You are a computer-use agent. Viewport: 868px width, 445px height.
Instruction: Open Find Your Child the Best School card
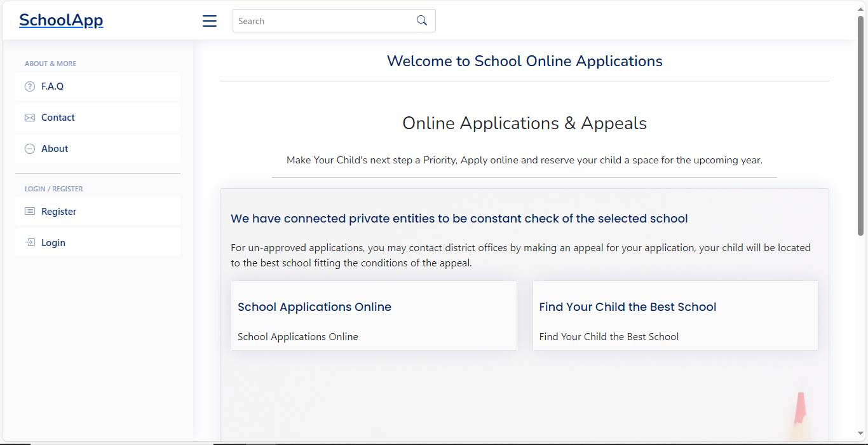pos(675,315)
